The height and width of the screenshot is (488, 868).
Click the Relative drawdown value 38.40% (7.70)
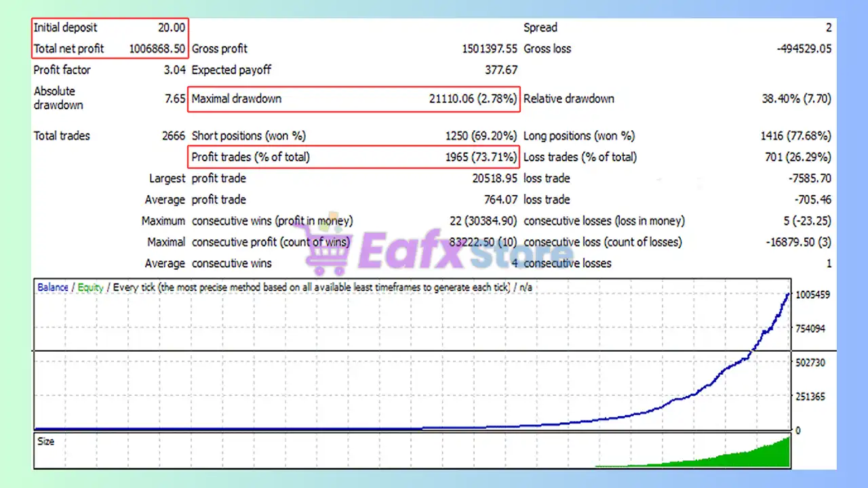click(796, 99)
